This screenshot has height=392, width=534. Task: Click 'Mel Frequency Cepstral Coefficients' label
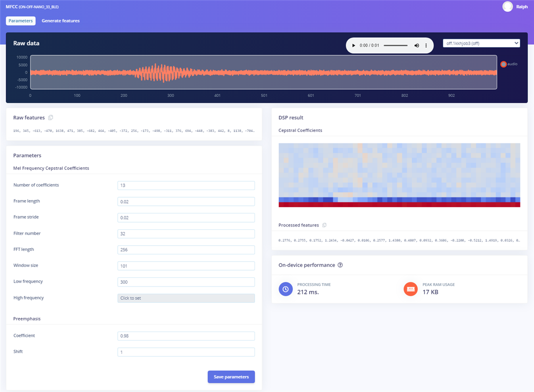click(x=51, y=168)
